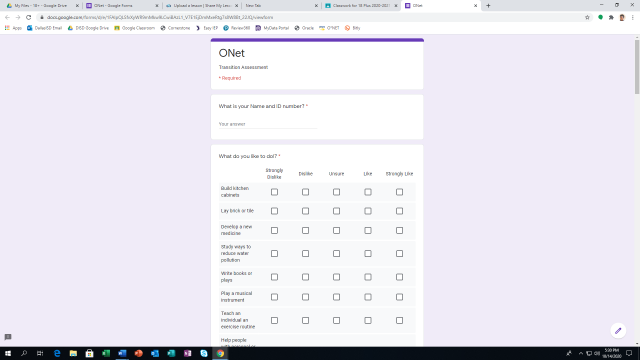Check Like for Study ways to reduce water pollution
Image resolution: width=640 pixels, height=360 pixels.
coord(368,253)
